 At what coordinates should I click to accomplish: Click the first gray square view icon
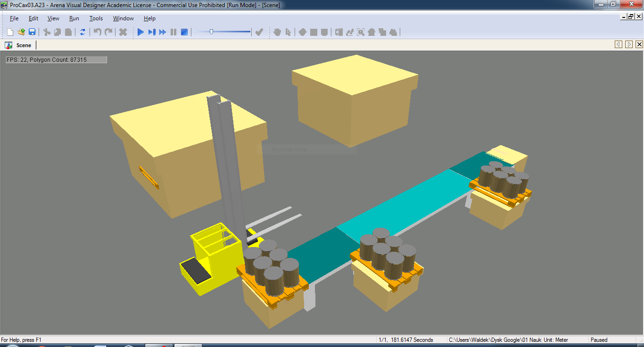pos(314,32)
